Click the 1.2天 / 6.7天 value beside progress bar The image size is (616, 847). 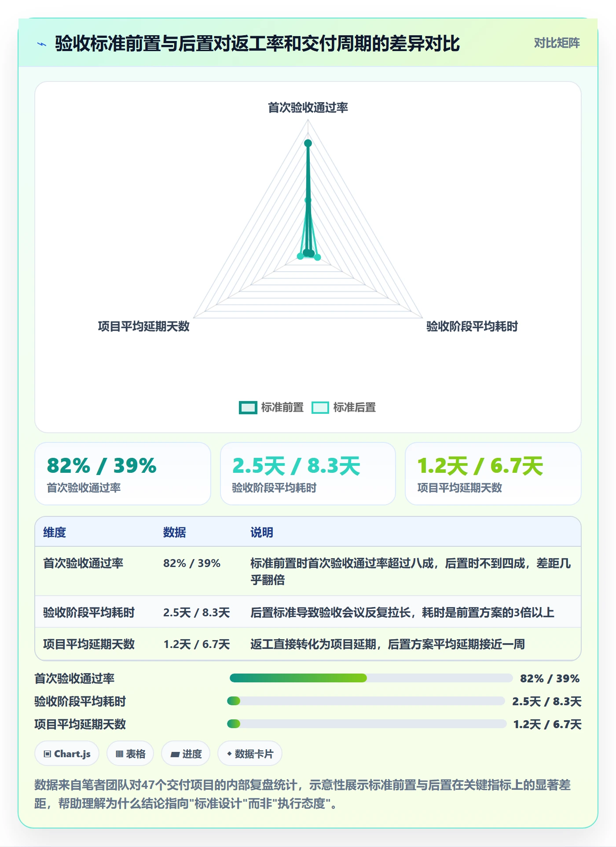(547, 724)
